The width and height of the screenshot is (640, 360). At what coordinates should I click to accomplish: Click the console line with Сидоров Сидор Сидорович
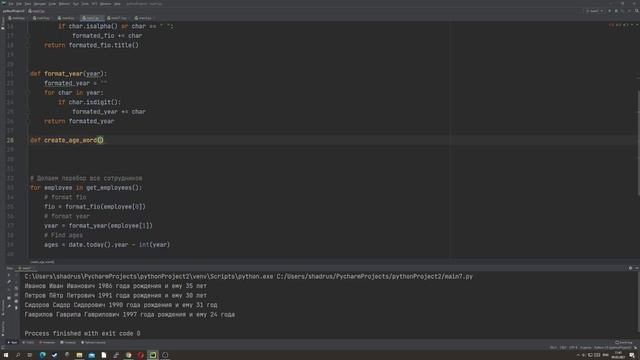point(121,305)
